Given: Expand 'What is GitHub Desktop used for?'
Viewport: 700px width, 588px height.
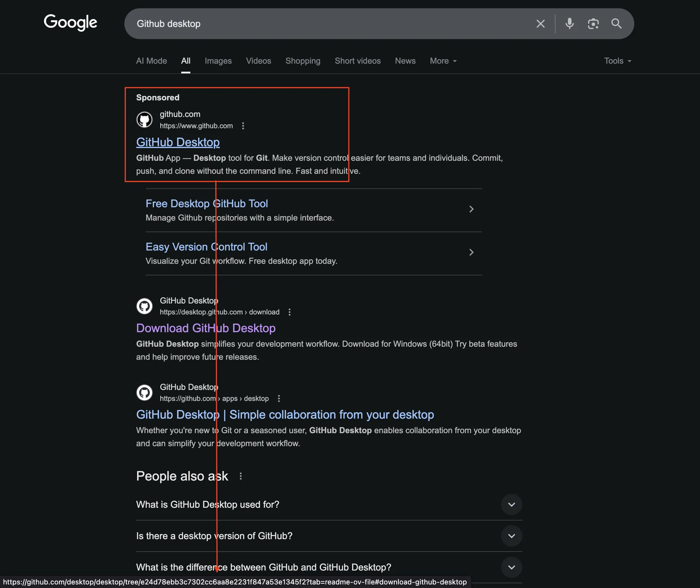Looking at the screenshot, I should coord(511,505).
